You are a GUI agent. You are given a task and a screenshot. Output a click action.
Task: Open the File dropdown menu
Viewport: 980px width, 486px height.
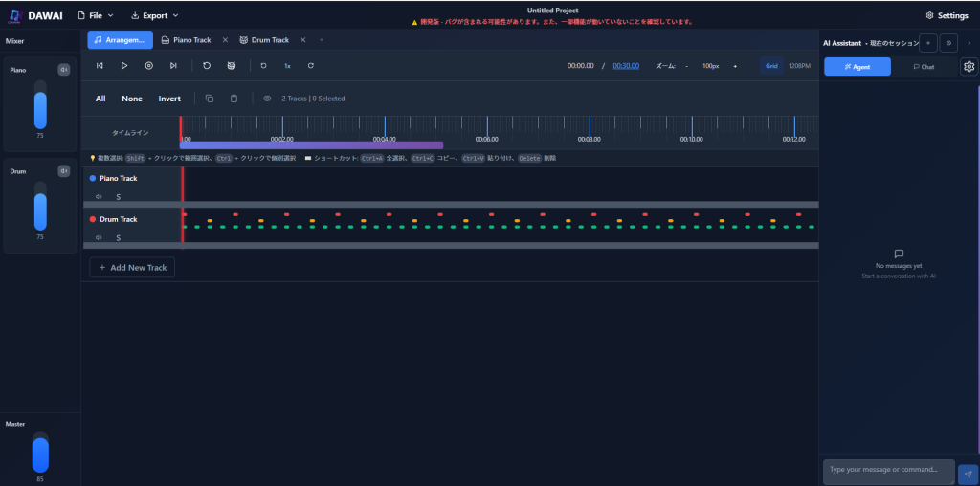point(96,15)
